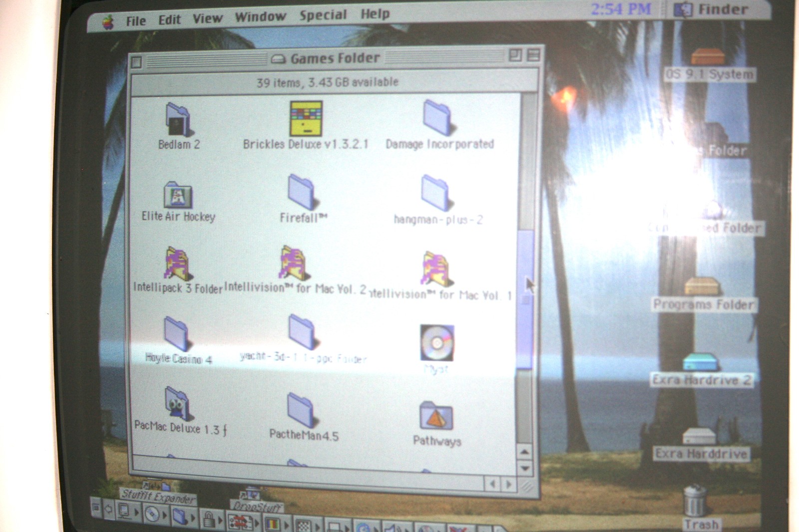Screen dimensions: 799x532
Task: Select the OS 9.1 System drive icon
Action: (708, 56)
